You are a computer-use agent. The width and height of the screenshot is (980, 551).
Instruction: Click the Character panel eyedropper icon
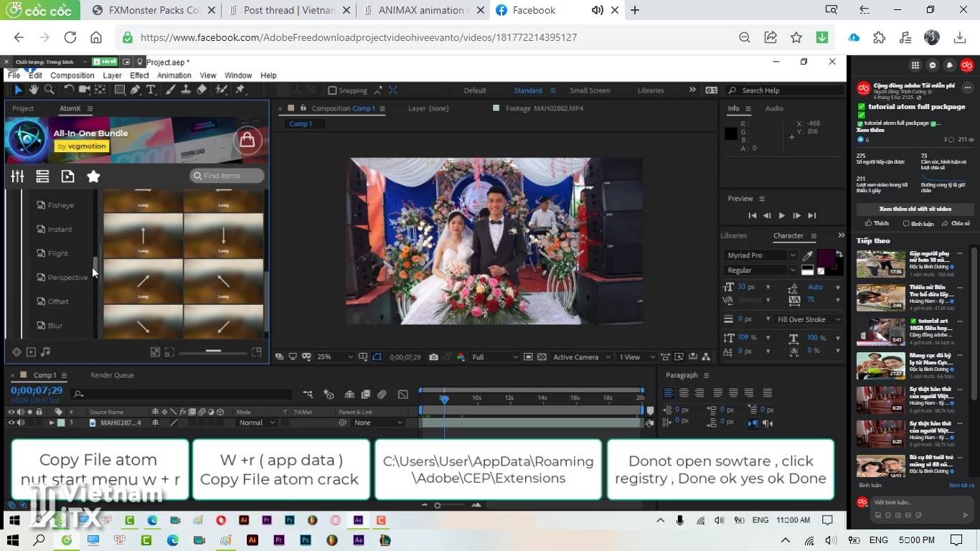point(808,255)
